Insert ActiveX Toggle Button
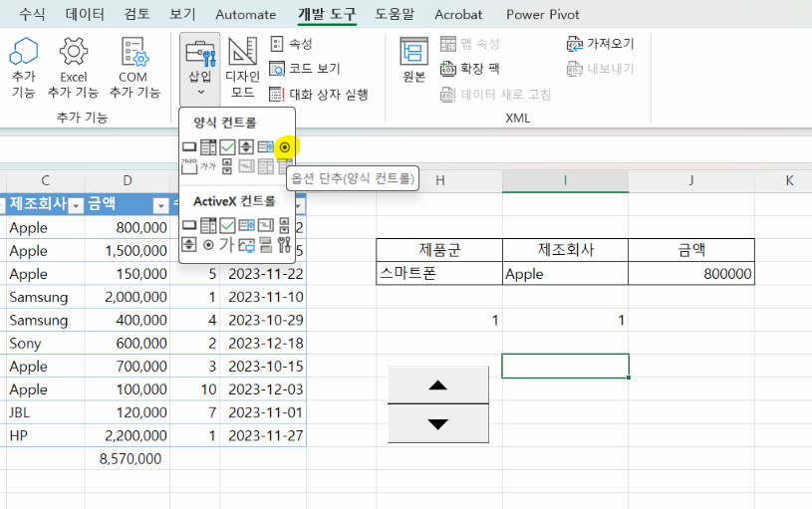 (265, 244)
